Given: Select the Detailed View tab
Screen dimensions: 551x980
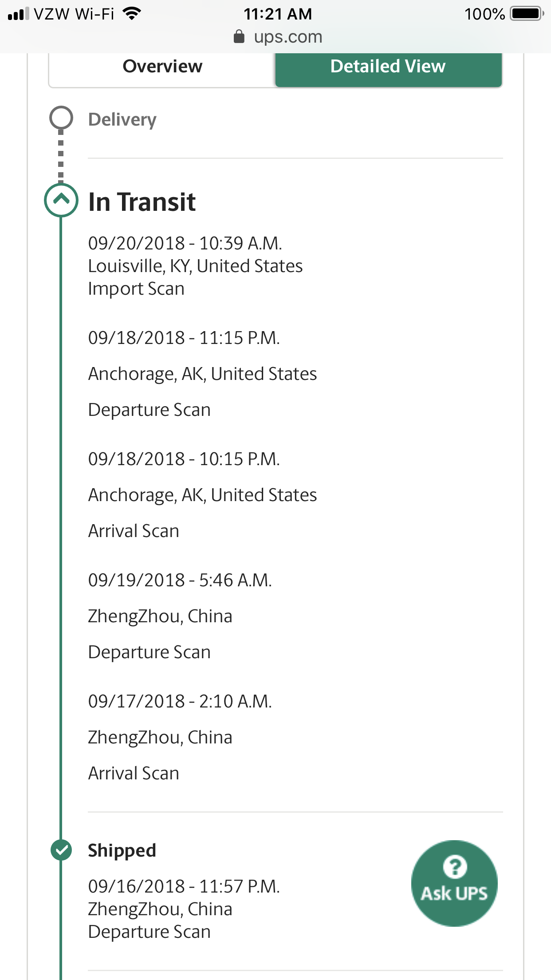Looking at the screenshot, I should [388, 67].
